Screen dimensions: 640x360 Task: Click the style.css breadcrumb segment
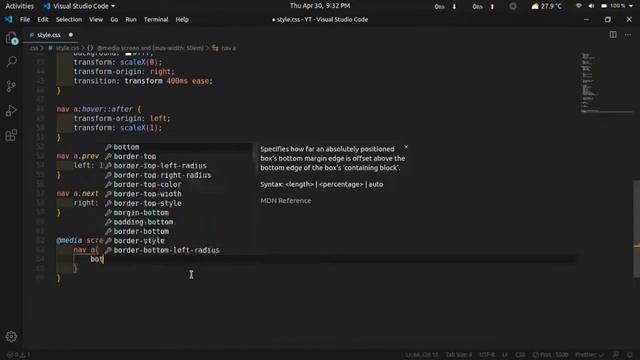point(64,48)
